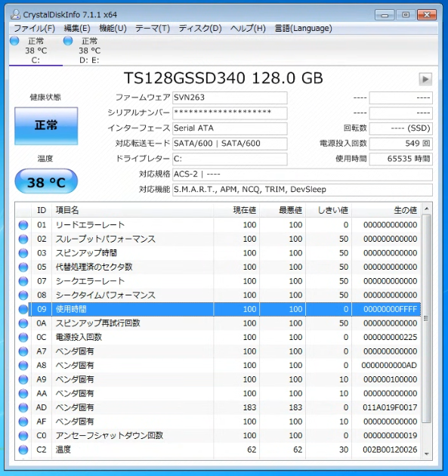The height and width of the screenshot is (476, 448).
Task: Click the power-on count 549 回 field
Action: [400, 144]
